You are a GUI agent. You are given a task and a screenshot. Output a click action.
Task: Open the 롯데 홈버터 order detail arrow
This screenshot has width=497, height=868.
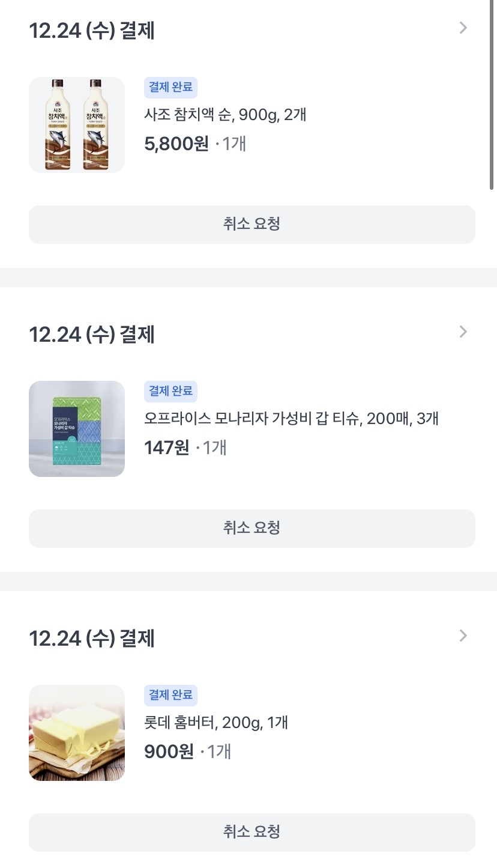tap(463, 636)
